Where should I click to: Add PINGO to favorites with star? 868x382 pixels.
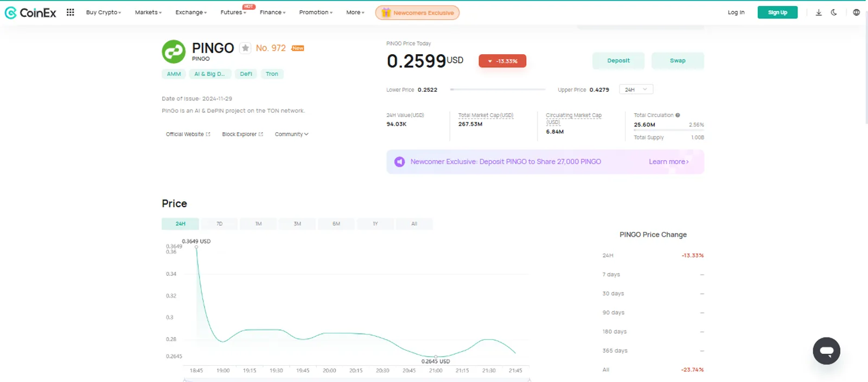pyautogui.click(x=245, y=48)
